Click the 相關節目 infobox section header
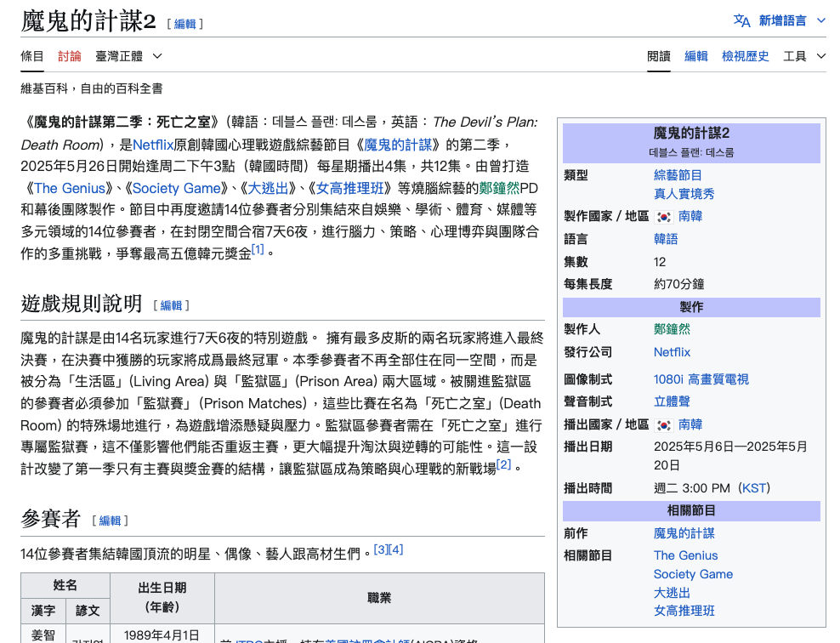Image resolution: width=840 pixels, height=643 pixels. coord(691,511)
